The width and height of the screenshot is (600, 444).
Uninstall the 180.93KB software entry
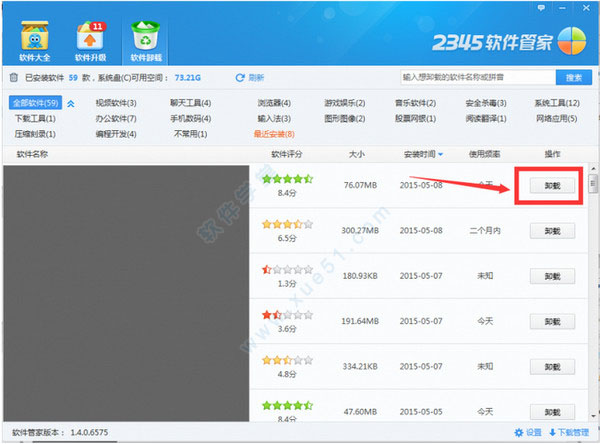[x=552, y=276]
